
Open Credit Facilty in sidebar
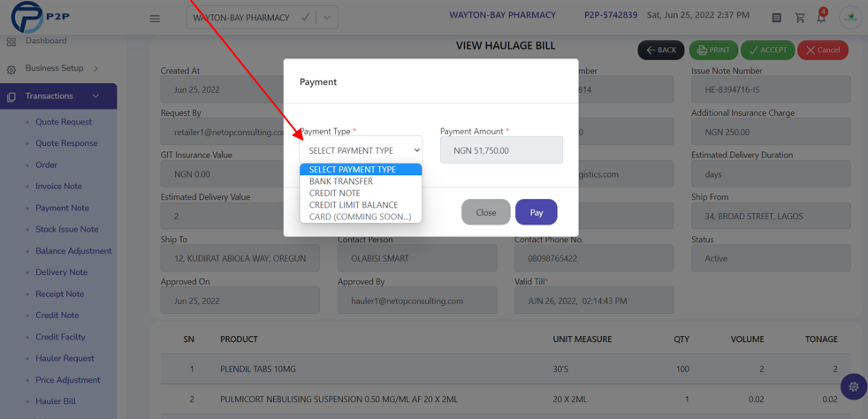click(60, 337)
